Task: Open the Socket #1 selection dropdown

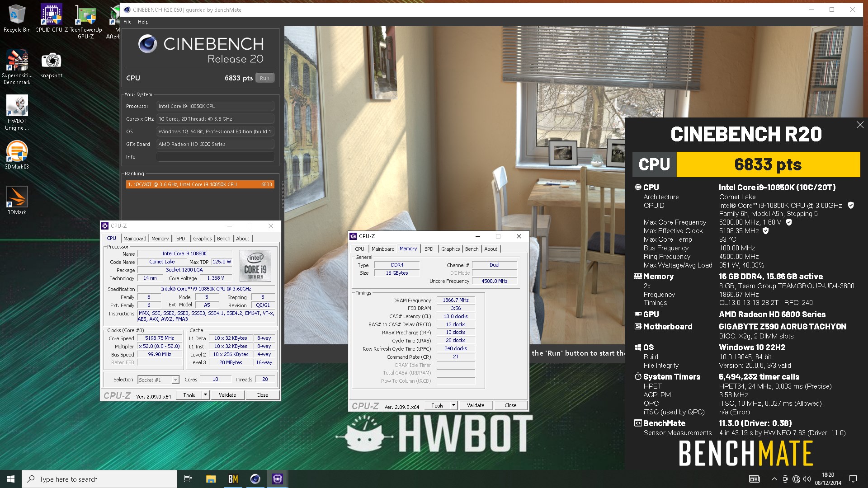Action: click(x=158, y=380)
